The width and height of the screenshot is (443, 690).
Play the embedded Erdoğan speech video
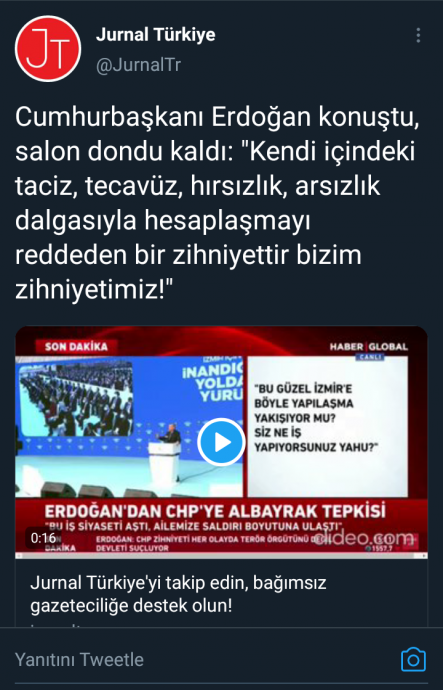click(221, 442)
